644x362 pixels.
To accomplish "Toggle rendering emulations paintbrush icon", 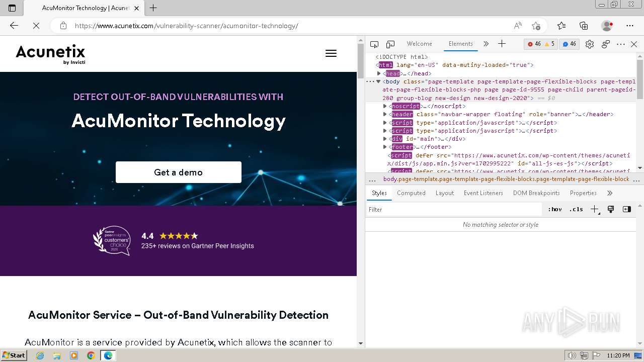I will click(x=611, y=209).
